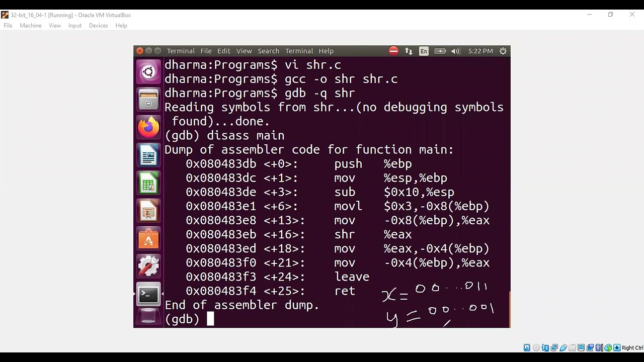644x362 pixels.
Task: Click the 'leave' instruction text
Action: pyautogui.click(x=352, y=277)
